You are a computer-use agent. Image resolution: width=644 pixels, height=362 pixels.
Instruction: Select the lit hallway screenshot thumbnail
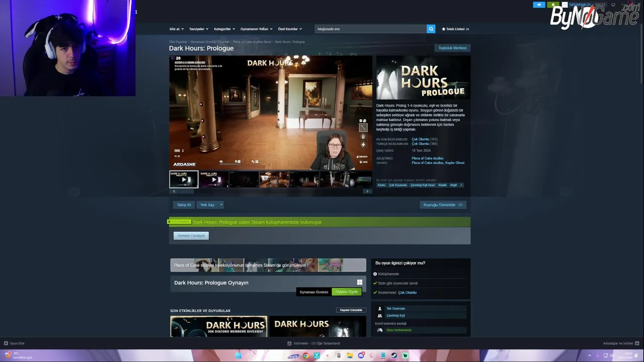click(274, 179)
